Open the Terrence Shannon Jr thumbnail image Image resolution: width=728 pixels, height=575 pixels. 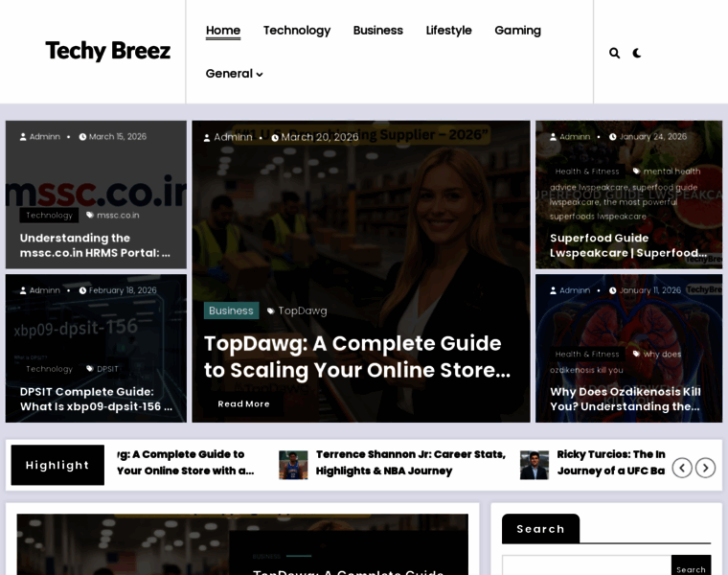pos(293,465)
